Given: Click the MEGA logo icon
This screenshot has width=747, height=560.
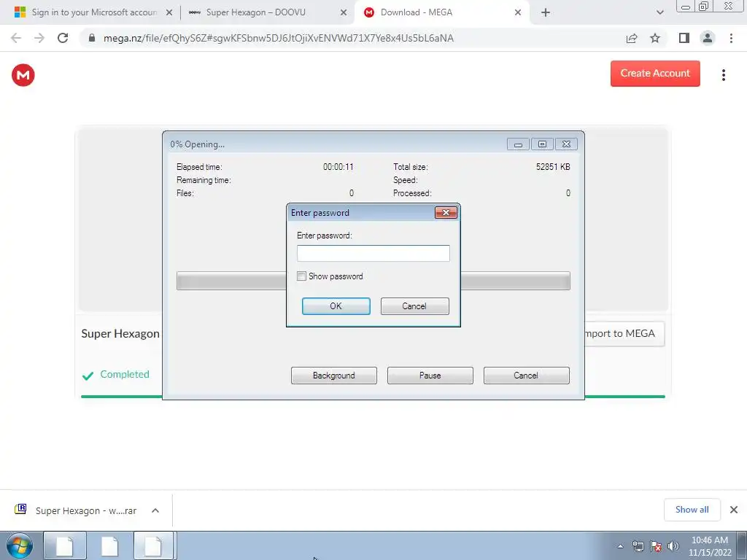Looking at the screenshot, I should 23,75.
